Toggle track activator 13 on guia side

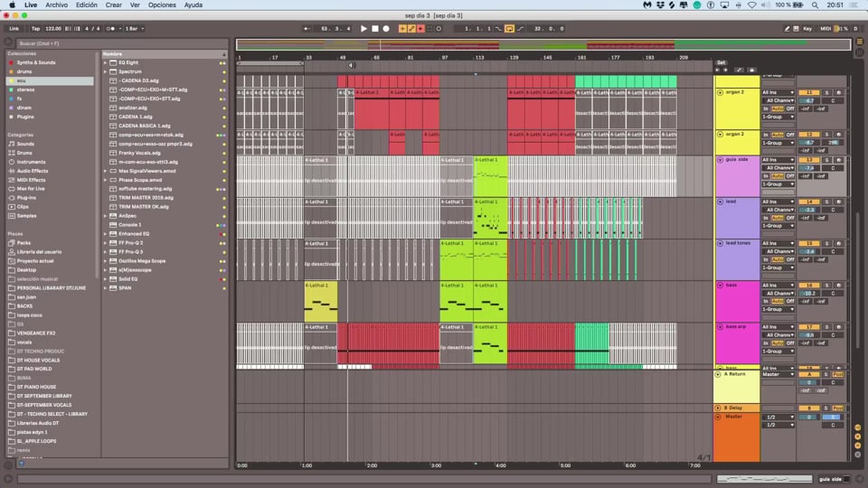808,160
